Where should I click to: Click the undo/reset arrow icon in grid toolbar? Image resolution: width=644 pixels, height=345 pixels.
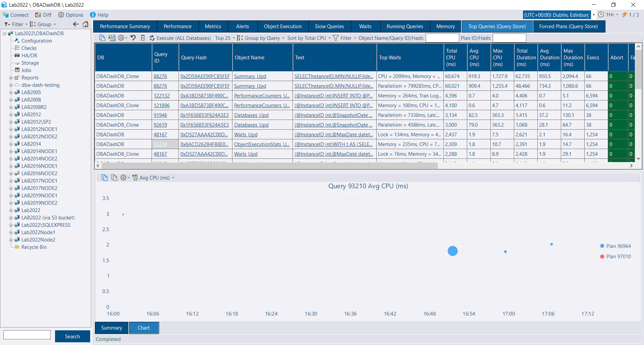point(133,38)
